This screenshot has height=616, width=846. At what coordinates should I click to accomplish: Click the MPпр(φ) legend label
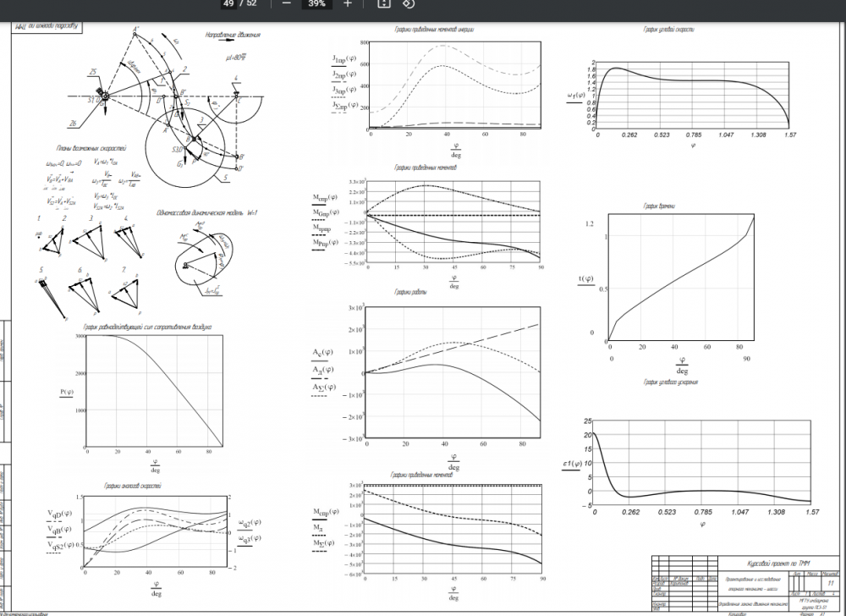pyautogui.click(x=326, y=243)
